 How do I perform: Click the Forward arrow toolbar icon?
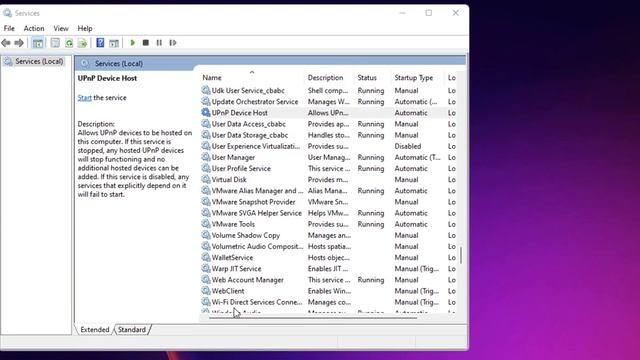click(x=19, y=42)
